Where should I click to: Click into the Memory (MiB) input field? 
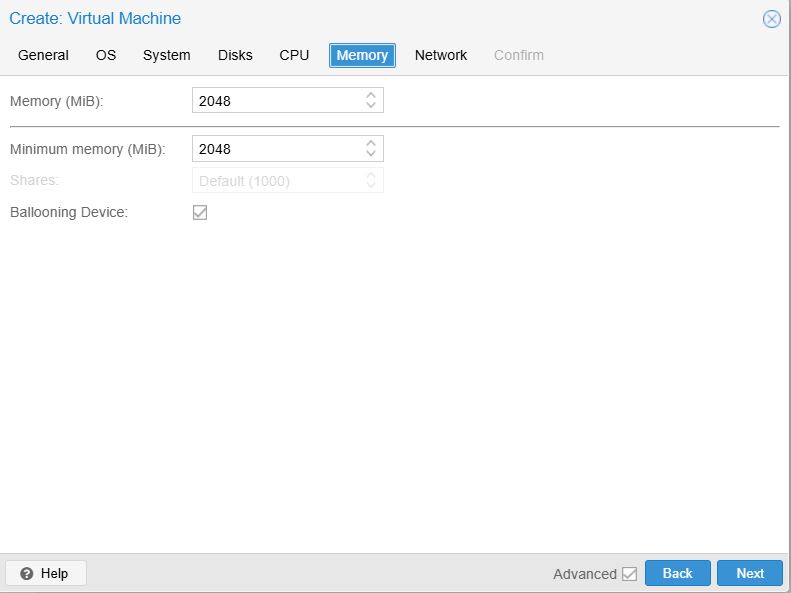[276, 100]
